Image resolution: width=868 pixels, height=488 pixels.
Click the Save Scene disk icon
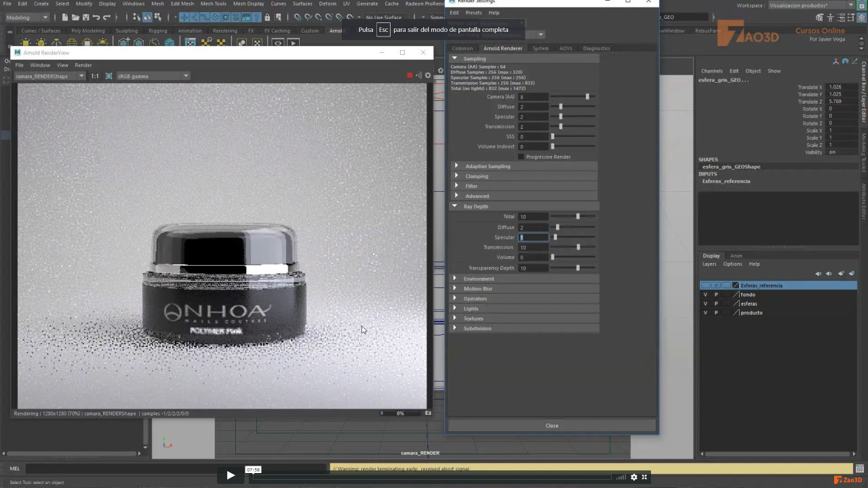click(85, 17)
